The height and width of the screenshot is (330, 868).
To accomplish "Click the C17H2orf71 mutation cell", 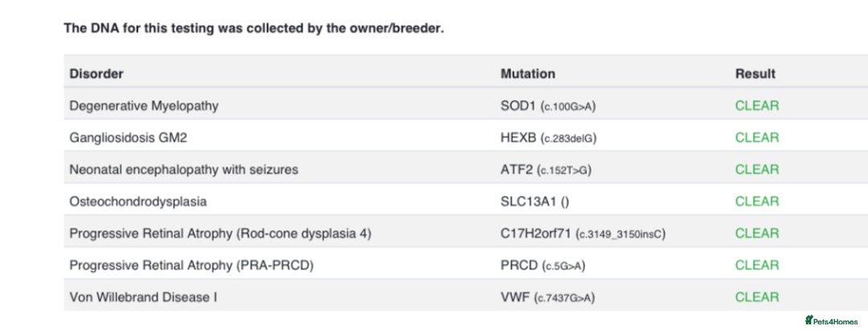I will [583, 234].
